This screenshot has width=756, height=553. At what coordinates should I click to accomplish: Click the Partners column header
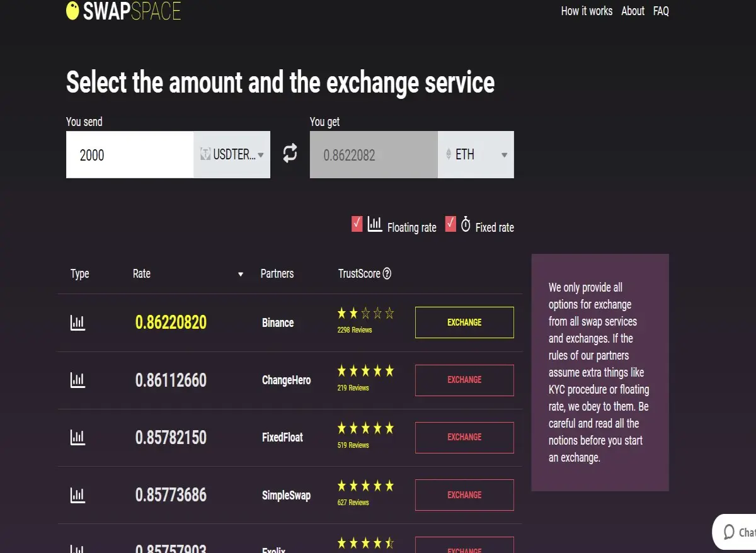[277, 273]
